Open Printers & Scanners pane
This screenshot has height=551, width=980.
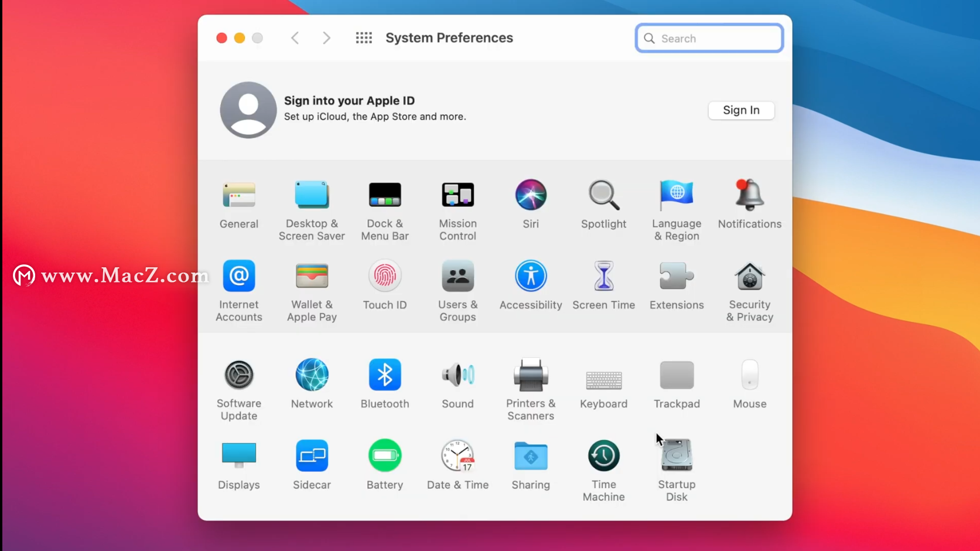[531, 375]
